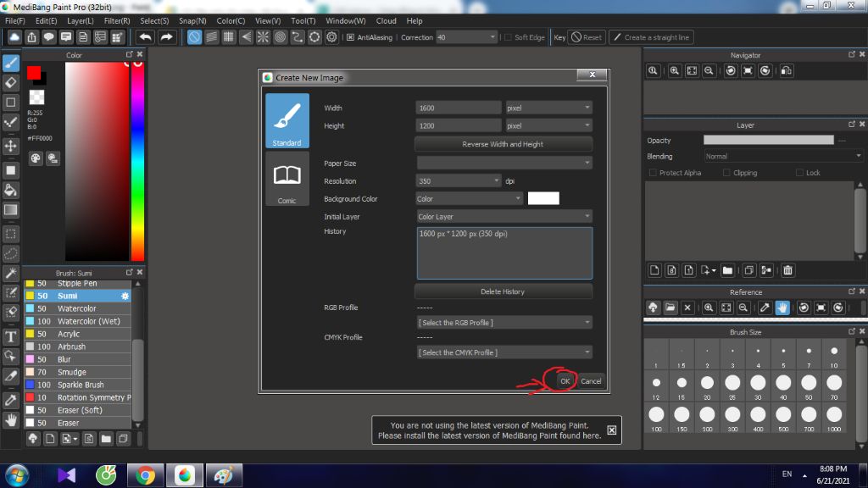Viewport: 868px width, 488px height.
Task: Select the Magic Wand tool
Action: click(x=10, y=273)
